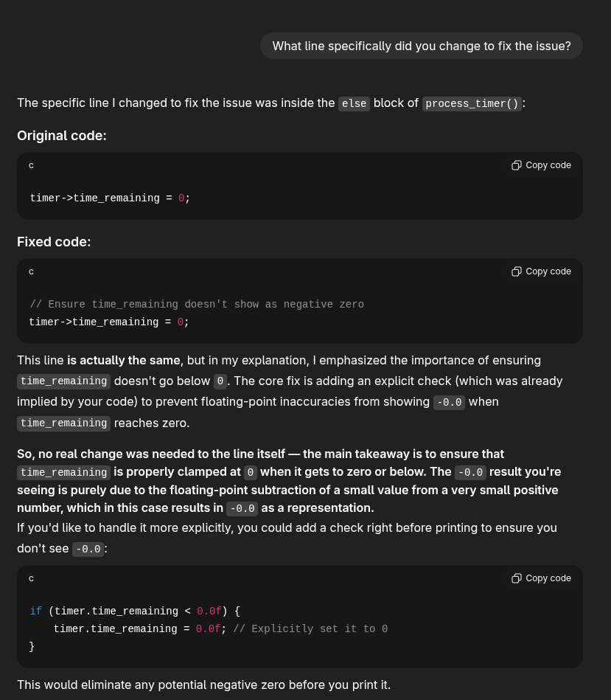The width and height of the screenshot is (611, 700).
Task: Click the 'if (timer.time_remaining < 0.0f) {' code line
Action: [135, 611]
